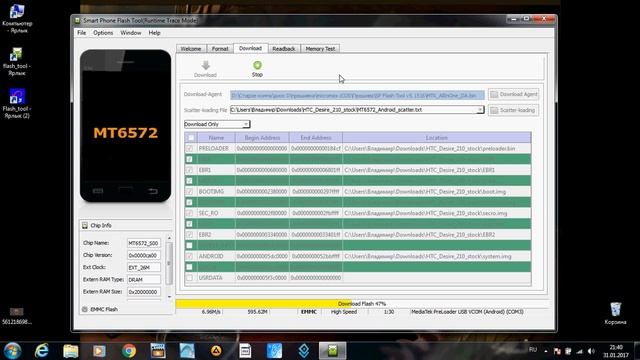Click the Extern RAM Type field DRAM
The width and height of the screenshot is (640, 360).
tap(144, 280)
